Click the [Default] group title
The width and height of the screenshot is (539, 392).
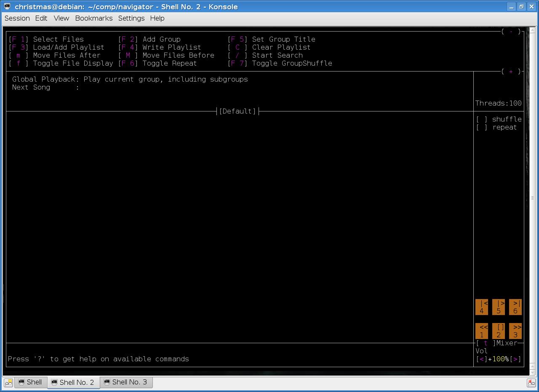pyautogui.click(x=237, y=111)
